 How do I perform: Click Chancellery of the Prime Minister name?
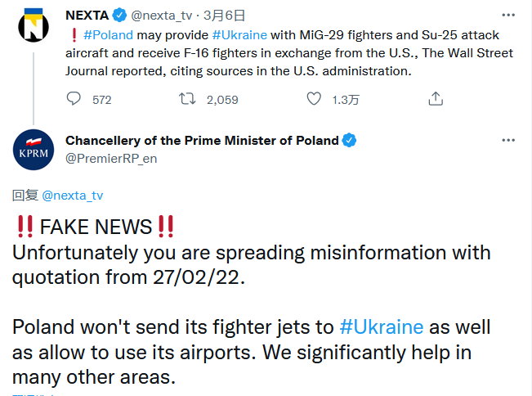coord(202,140)
